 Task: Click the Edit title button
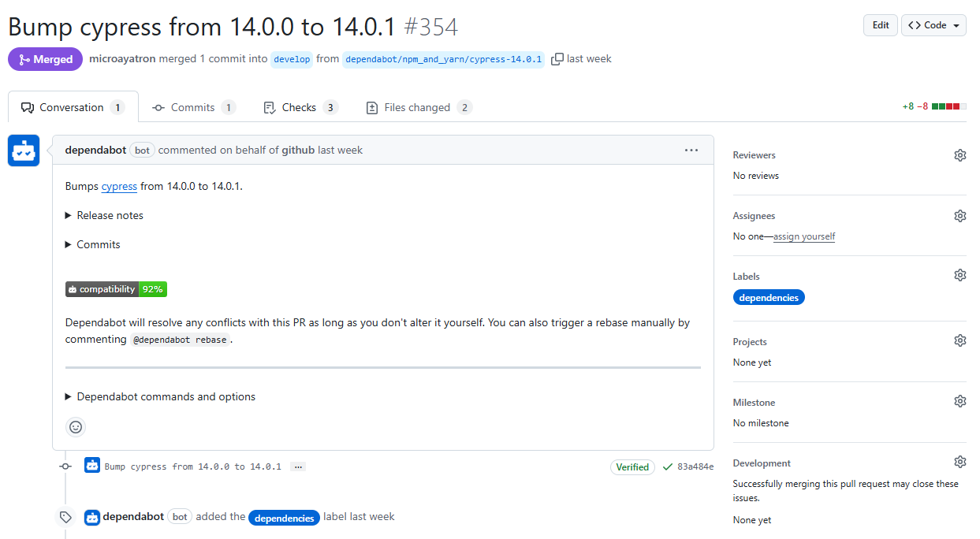pos(881,25)
